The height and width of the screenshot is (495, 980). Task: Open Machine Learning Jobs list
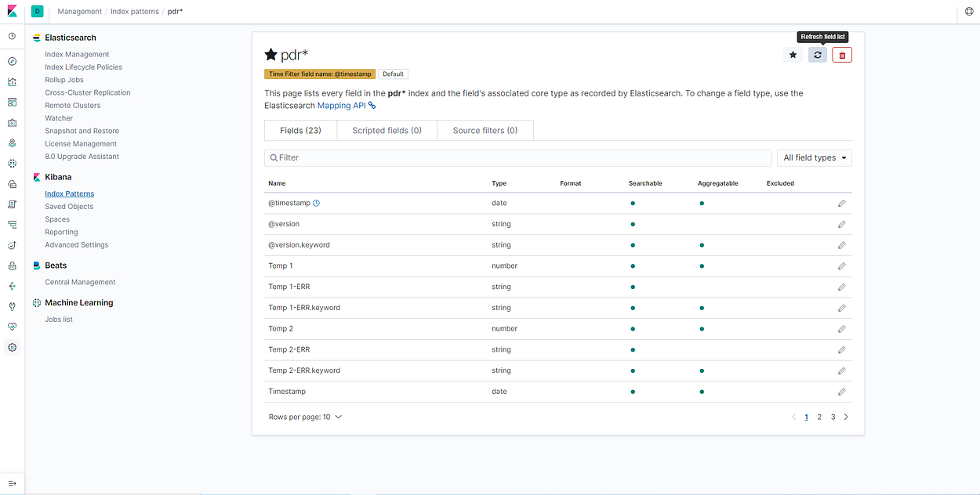(x=59, y=320)
